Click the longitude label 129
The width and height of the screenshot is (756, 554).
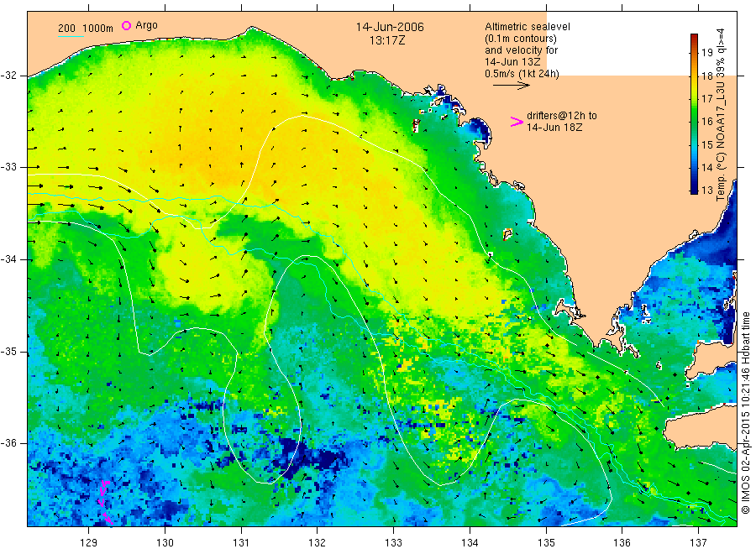[x=89, y=543]
